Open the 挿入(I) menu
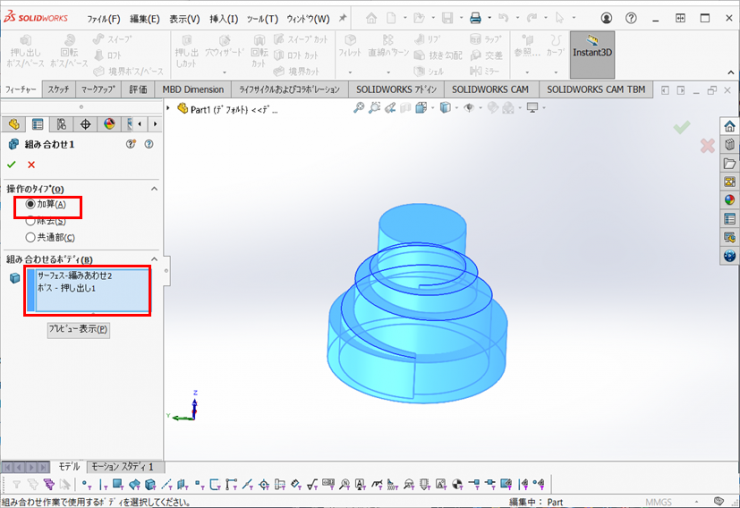 (x=223, y=19)
